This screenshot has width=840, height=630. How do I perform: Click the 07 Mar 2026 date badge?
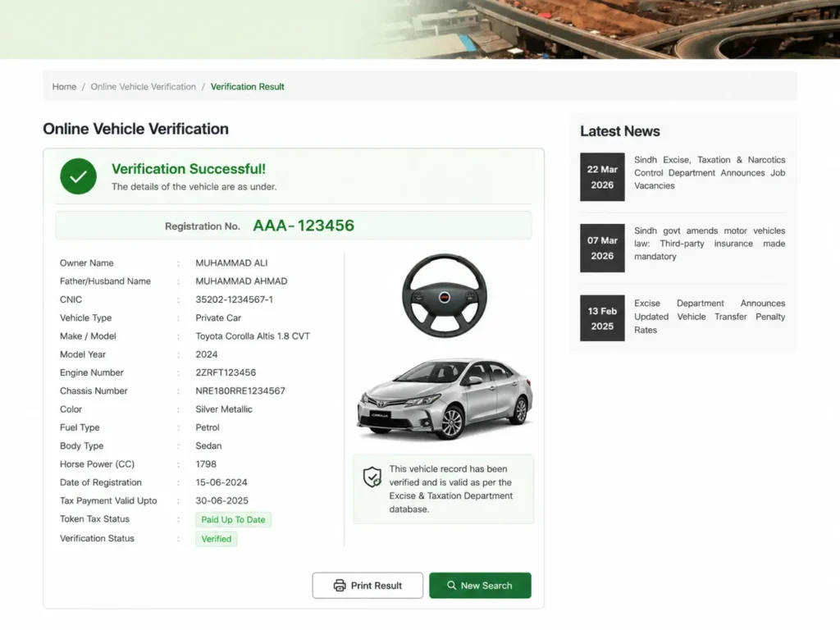pyautogui.click(x=602, y=248)
